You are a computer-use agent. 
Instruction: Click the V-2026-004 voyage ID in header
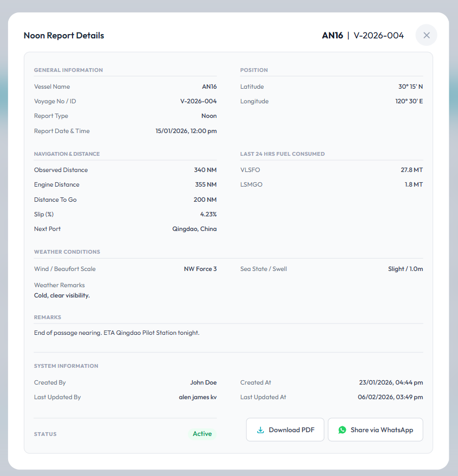[x=378, y=36]
